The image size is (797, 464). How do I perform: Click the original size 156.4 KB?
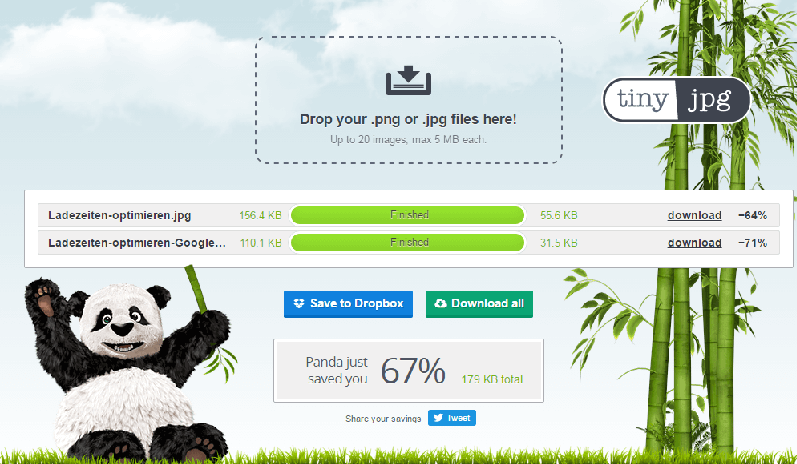click(x=260, y=215)
